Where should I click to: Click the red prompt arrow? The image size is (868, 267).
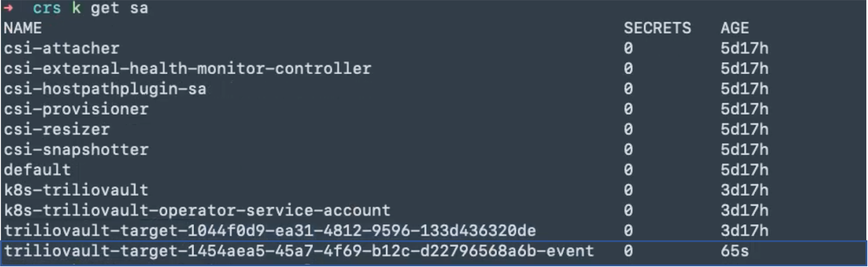[x=9, y=8]
